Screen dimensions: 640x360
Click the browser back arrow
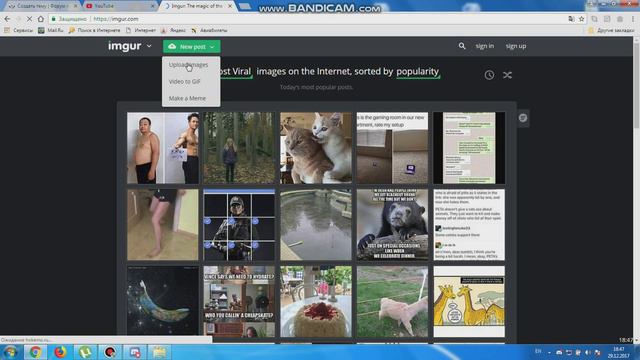coord(7,19)
